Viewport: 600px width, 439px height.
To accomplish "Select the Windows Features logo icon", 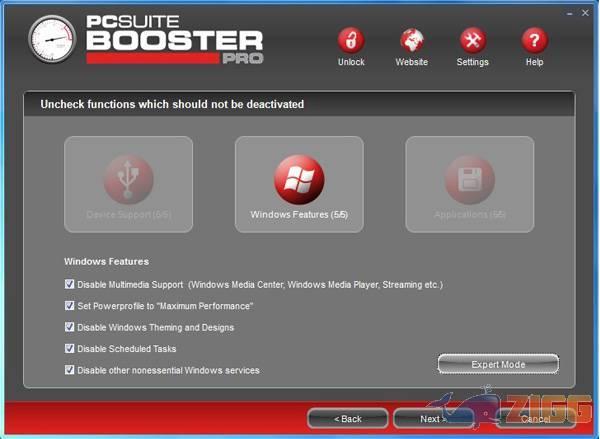I will click(x=299, y=180).
